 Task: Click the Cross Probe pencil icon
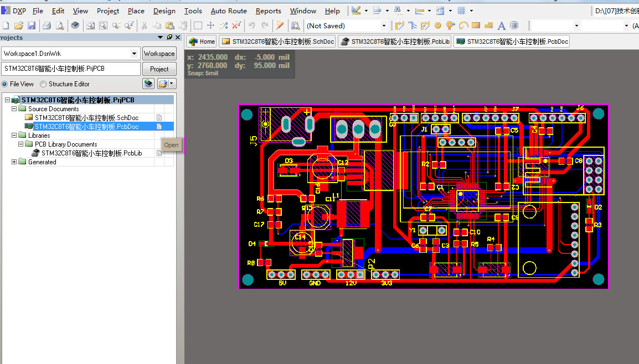[x=280, y=25]
